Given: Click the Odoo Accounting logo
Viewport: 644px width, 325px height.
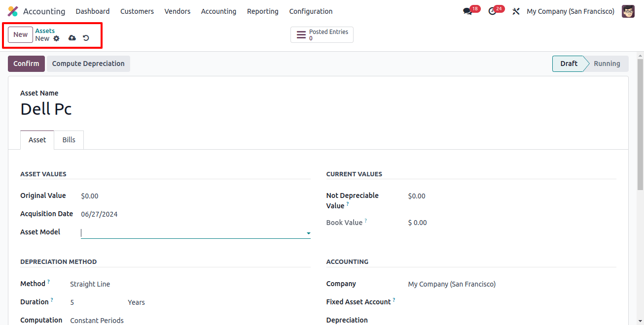Looking at the screenshot, I should pyautogui.click(x=11, y=10).
